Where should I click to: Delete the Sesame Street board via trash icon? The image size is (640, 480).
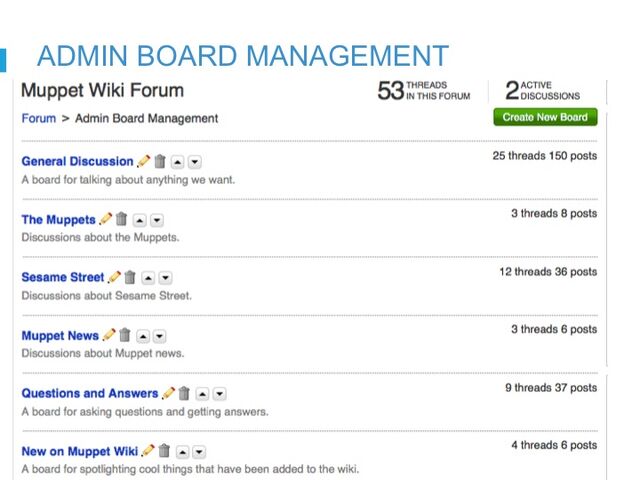130,277
